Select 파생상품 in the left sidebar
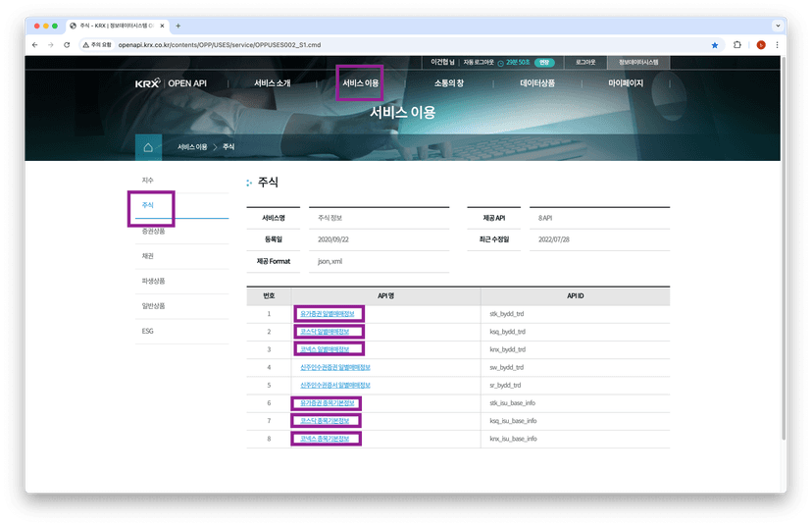This screenshot has width=812, height=526. (153, 281)
